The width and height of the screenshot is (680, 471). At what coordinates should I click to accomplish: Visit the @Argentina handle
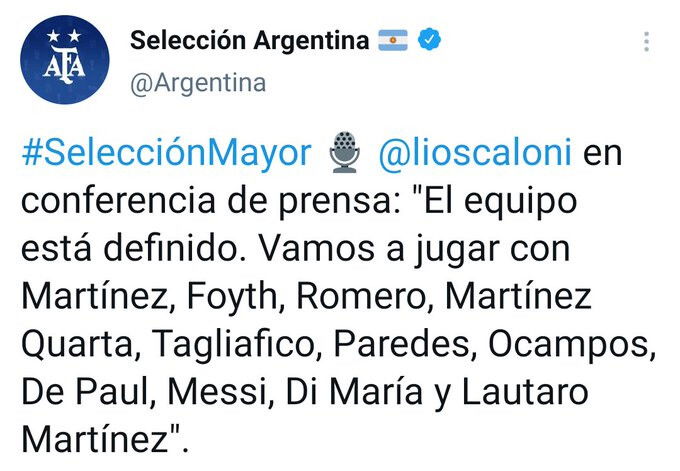(x=198, y=83)
